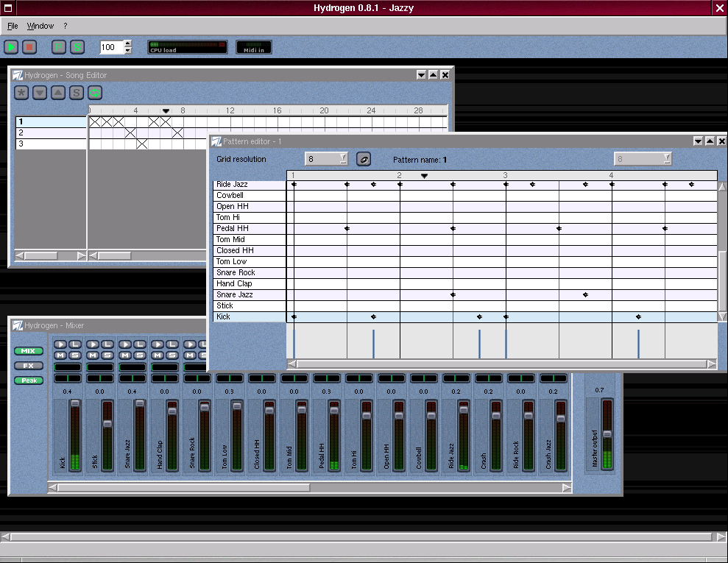Solo the Snare Jazz channel
This screenshot has width=728, height=563.
[x=140, y=355]
